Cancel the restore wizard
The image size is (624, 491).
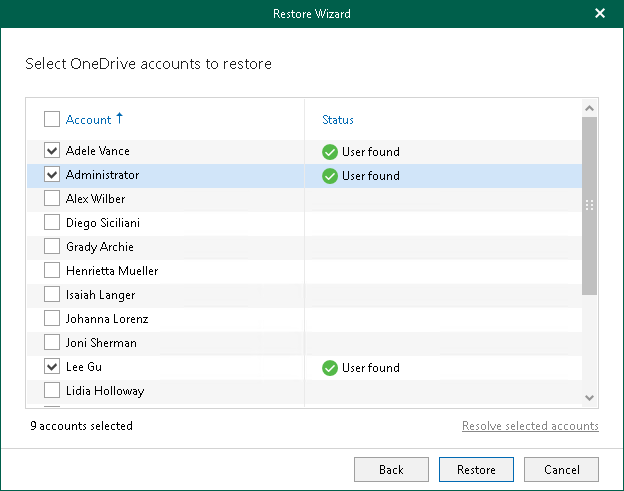point(561,469)
